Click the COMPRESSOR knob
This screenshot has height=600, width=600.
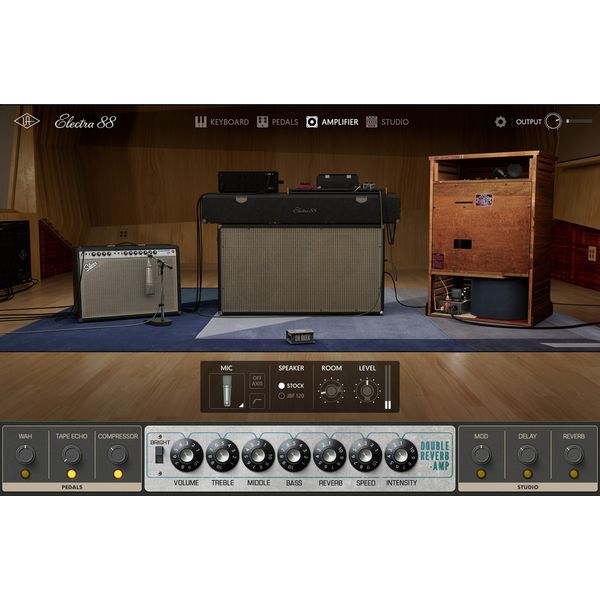pos(117,455)
